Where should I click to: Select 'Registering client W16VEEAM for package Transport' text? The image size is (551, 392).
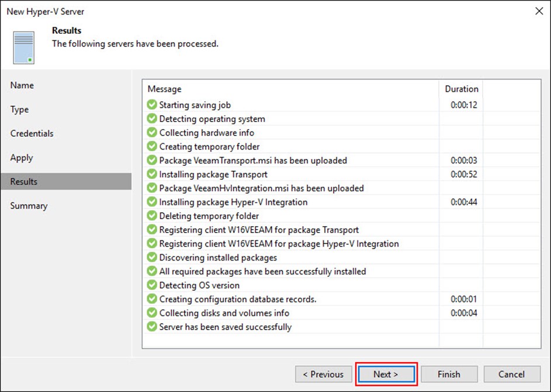click(259, 230)
